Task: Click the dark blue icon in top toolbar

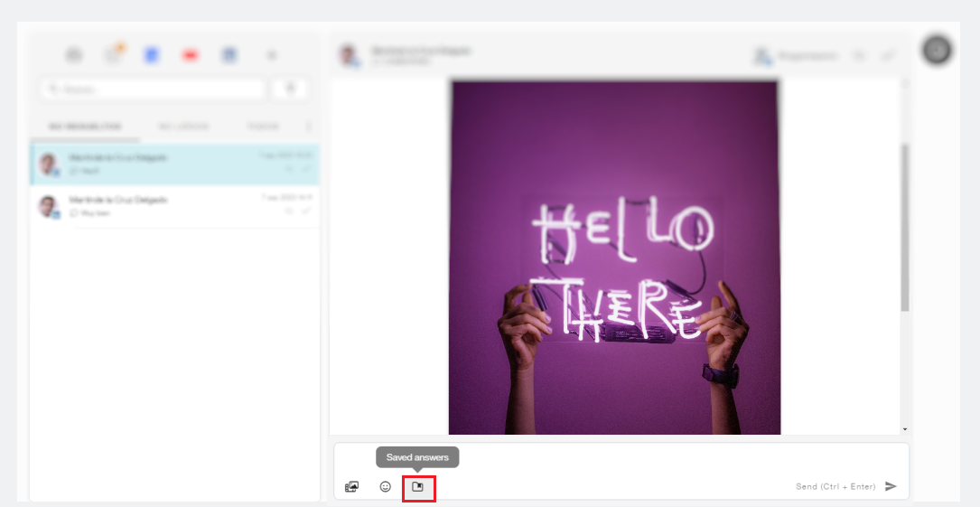Action: (x=229, y=55)
